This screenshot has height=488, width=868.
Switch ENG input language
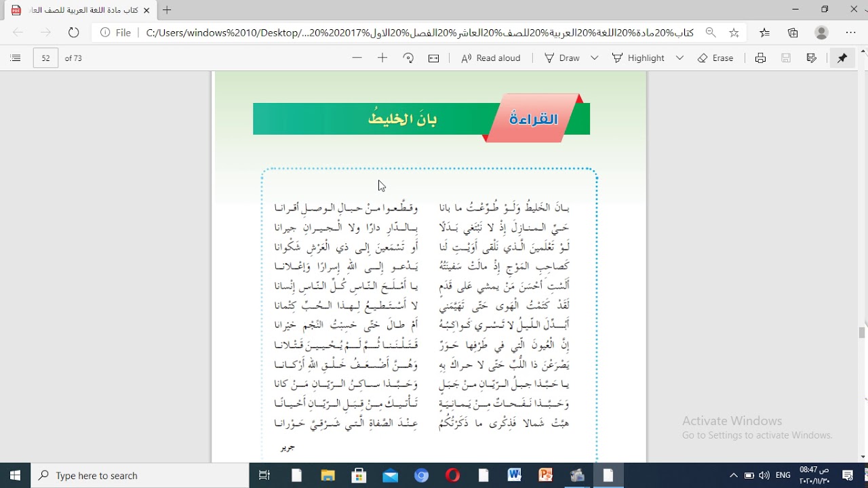coord(783,476)
